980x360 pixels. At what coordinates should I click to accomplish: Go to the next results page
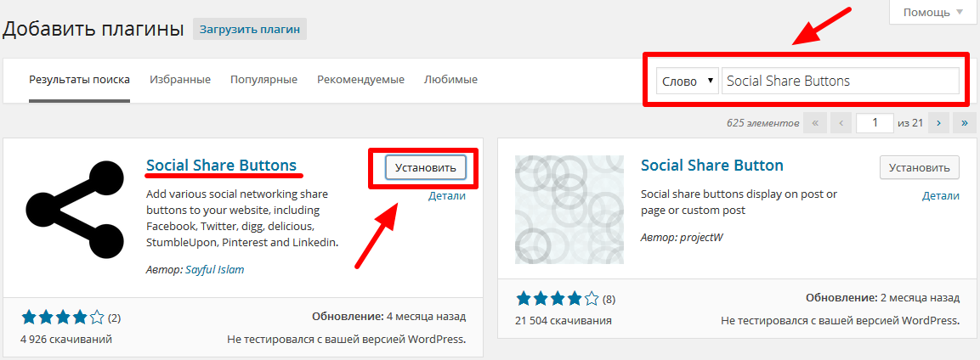939,123
